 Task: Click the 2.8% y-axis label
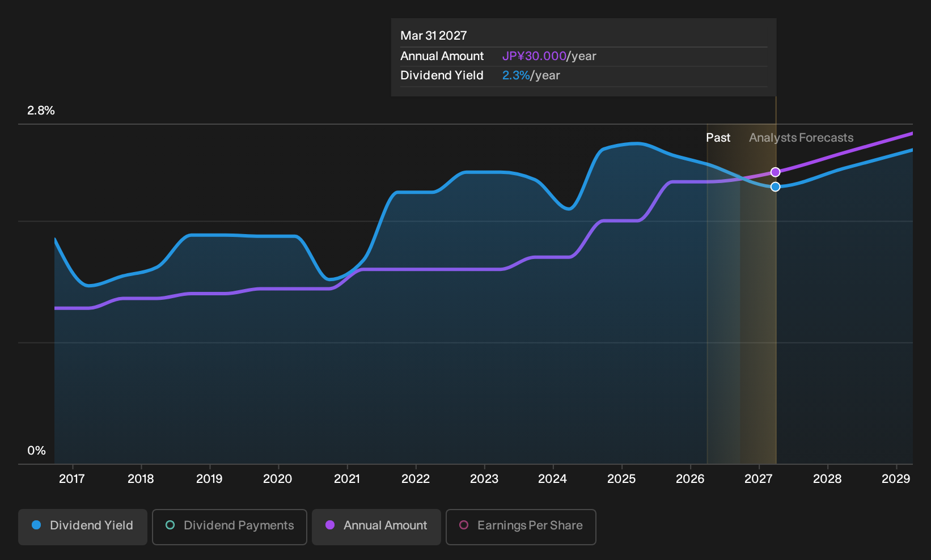pyautogui.click(x=41, y=111)
